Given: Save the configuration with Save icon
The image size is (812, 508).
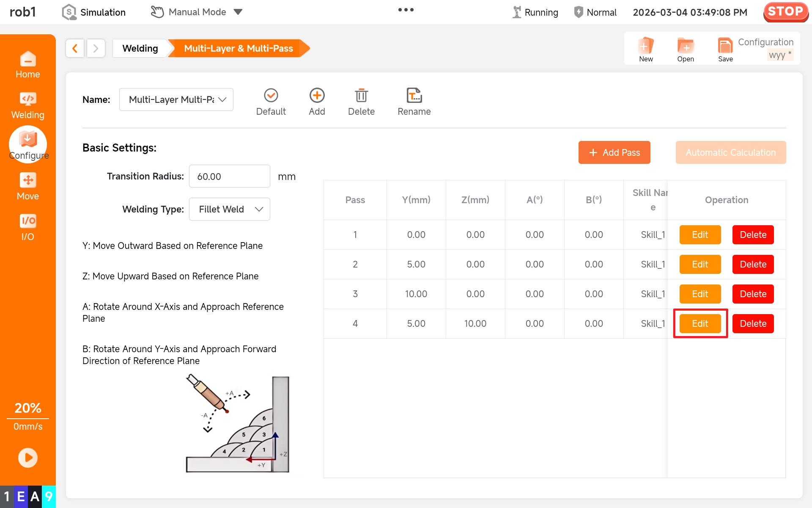Looking at the screenshot, I should [725, 49].
